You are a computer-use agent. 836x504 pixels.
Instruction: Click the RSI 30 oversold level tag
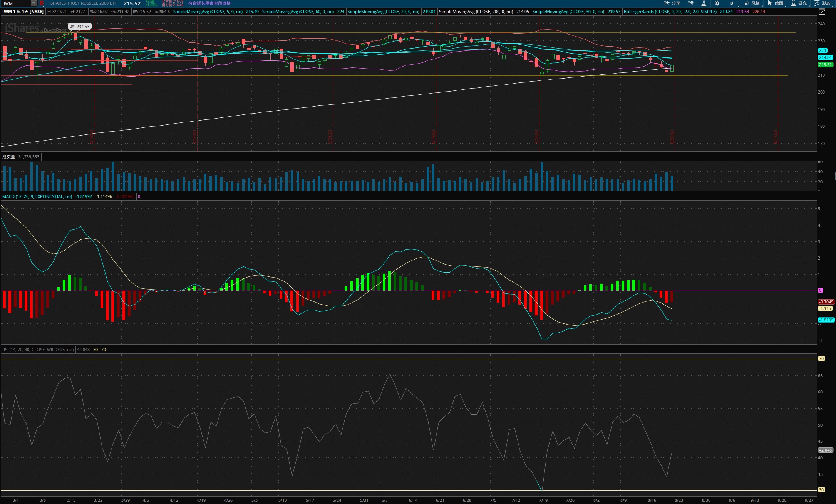click(x=821, y=490)
